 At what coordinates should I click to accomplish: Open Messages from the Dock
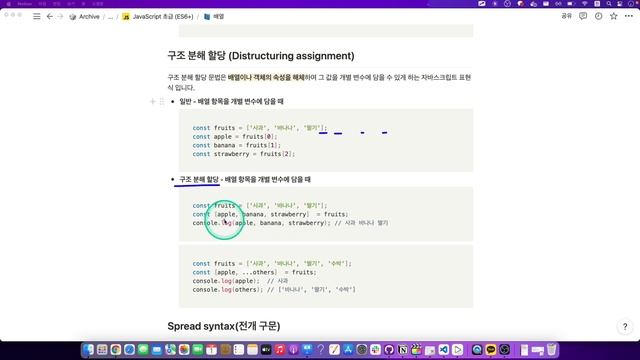click(143, 350)
